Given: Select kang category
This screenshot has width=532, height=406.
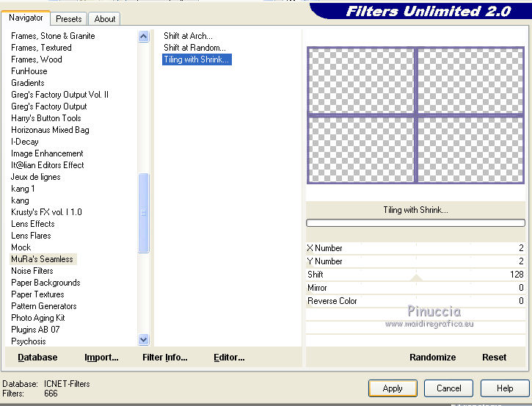Looking at the screenshot, I should [20, 200].
